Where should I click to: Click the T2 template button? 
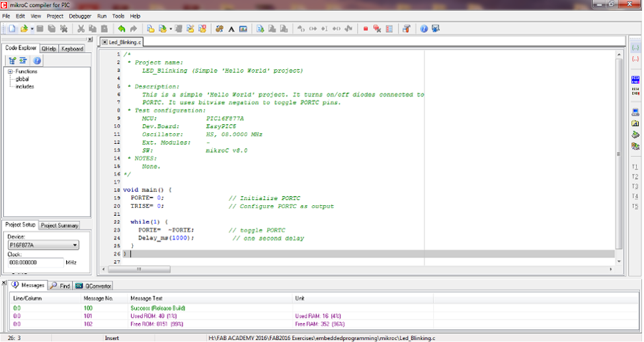pos(635,177)
